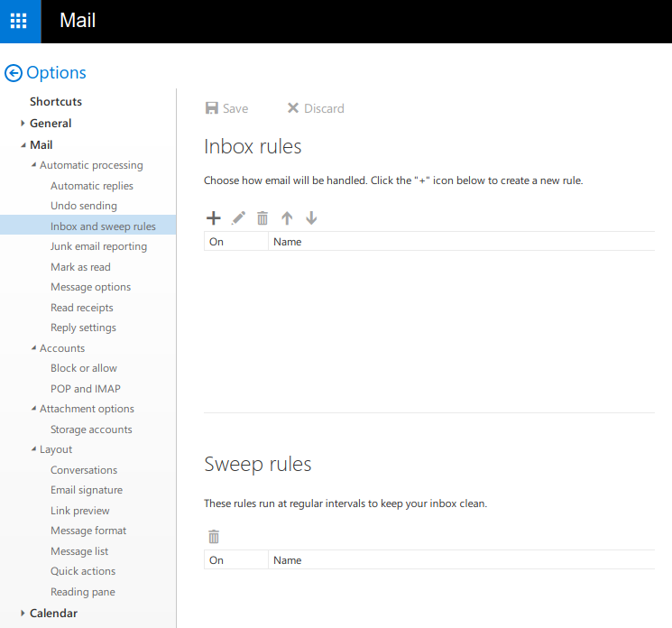The width and height of the screenshot is (672, 628).
Task: Click the plus icon to add inbox rule
Action: [214, 217]
